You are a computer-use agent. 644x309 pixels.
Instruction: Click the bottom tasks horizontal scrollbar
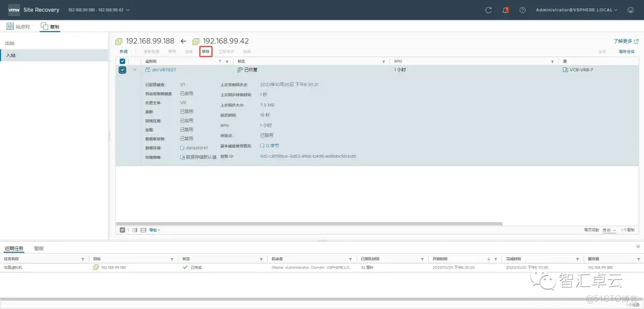pos(320,299)
